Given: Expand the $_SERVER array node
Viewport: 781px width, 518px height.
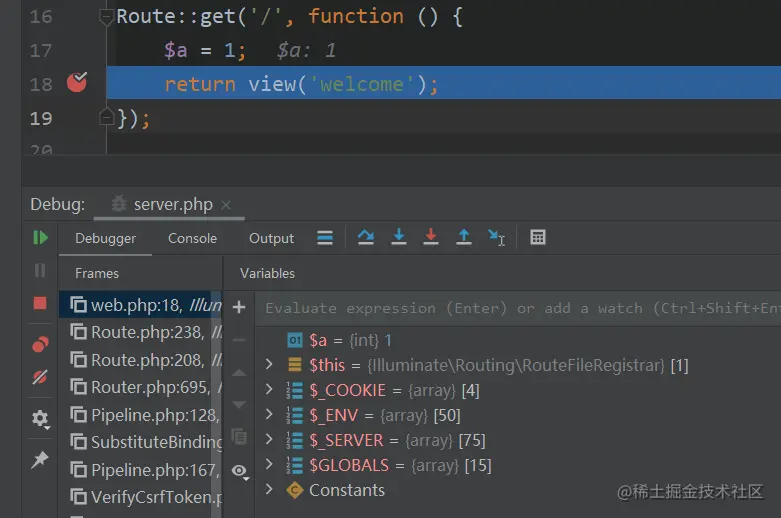Looking at the screenshot, I should click(269, 439).
